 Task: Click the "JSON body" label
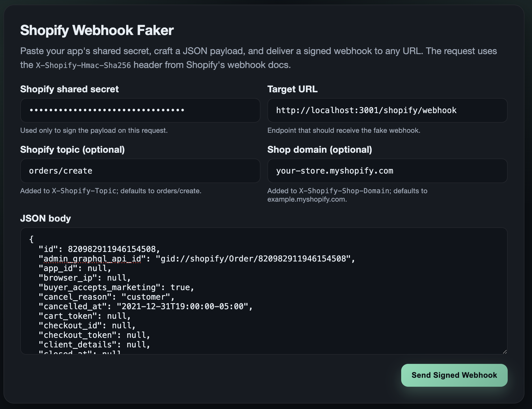[45, 218]
